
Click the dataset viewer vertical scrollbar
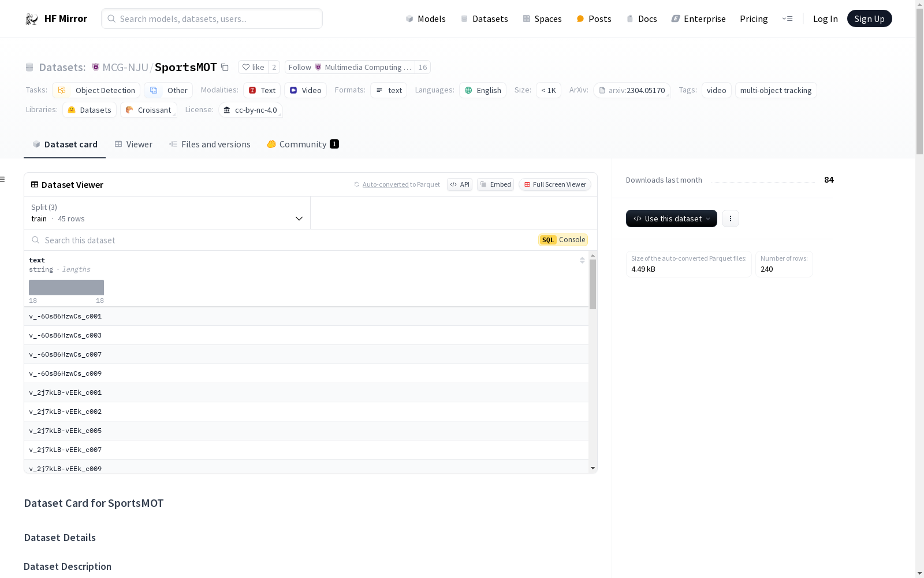pyautogui.click(x=593, y=284)
